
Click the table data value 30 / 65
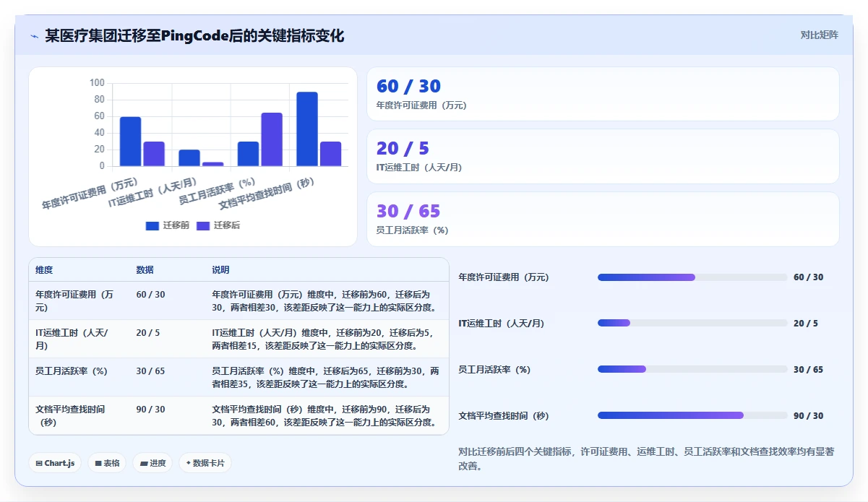pyautogui.click(x=150, y=371)
